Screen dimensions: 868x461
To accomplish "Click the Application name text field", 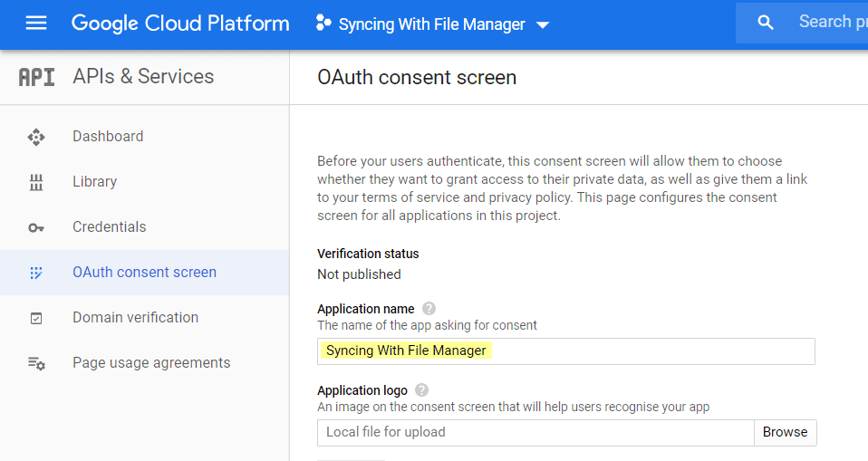I will coord(565,351).
